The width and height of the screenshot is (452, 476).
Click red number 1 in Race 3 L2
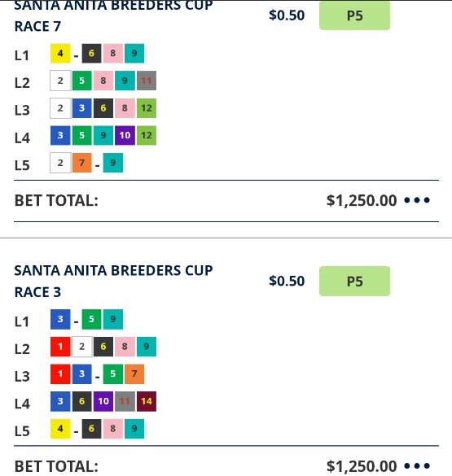(60, 347)
